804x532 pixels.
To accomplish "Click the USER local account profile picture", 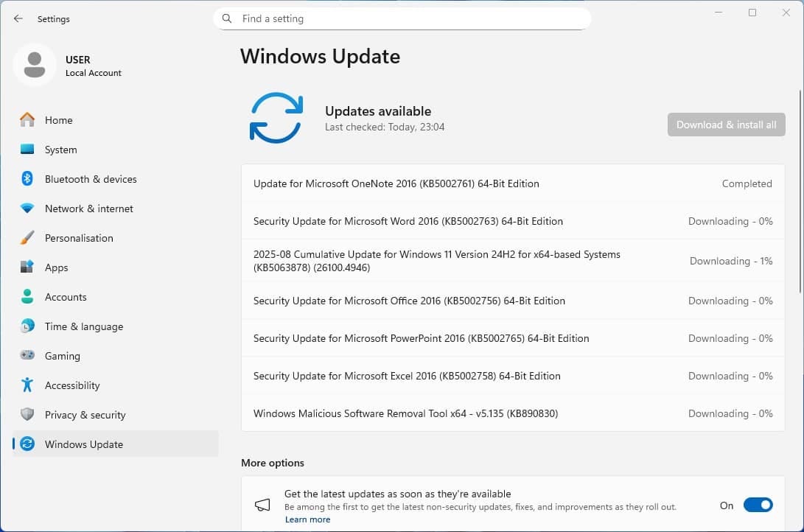I will pyautogui.click(x=34, y=65).
